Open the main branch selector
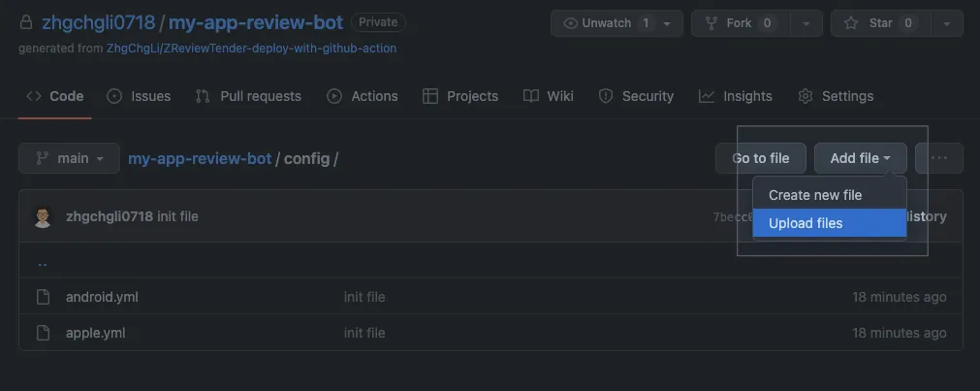 tap(69, 158)
